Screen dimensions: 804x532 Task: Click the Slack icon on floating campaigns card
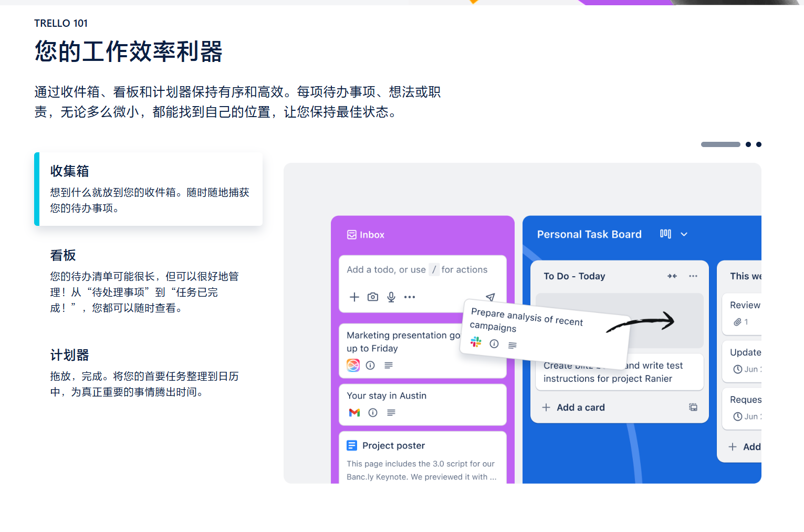click(476, 342)
